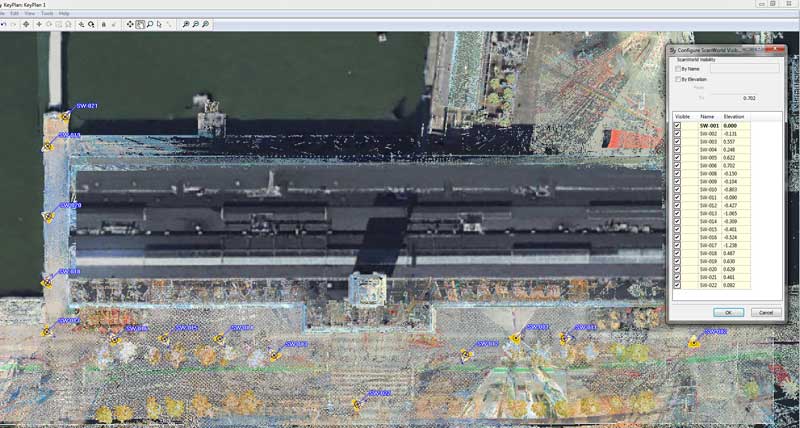The height and width of the screenshot is (428, 800).
Task: Click the plus add icon in the toolbar
Action: pyautogui.click(x=39, y=24)
